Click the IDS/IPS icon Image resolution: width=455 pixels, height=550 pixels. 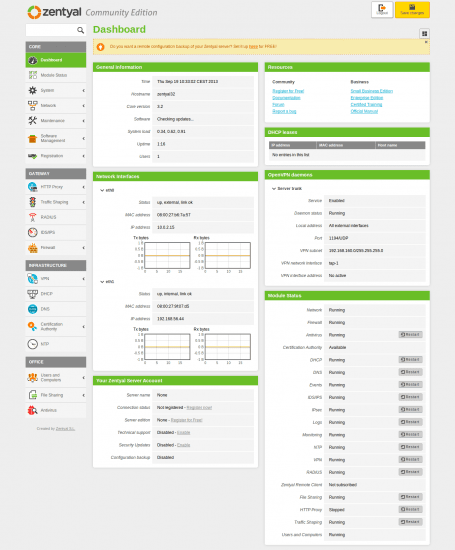tap(33, 232)
